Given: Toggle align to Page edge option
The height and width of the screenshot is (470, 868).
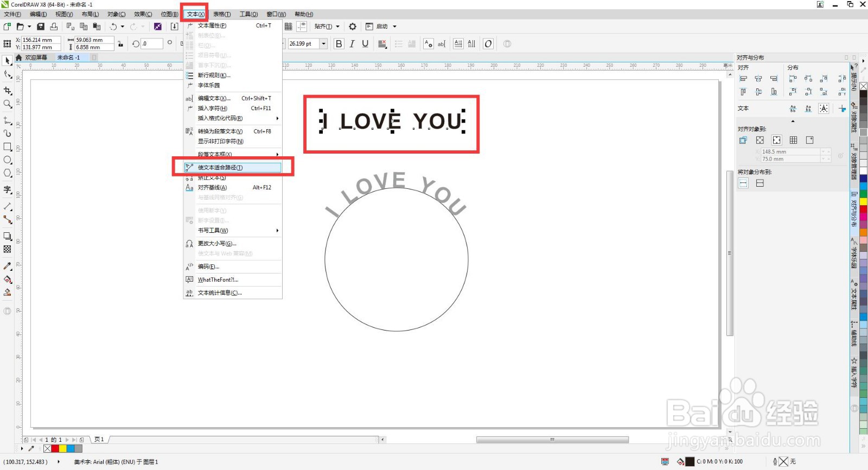Looking at the screenshot, I should click(760, 140).
